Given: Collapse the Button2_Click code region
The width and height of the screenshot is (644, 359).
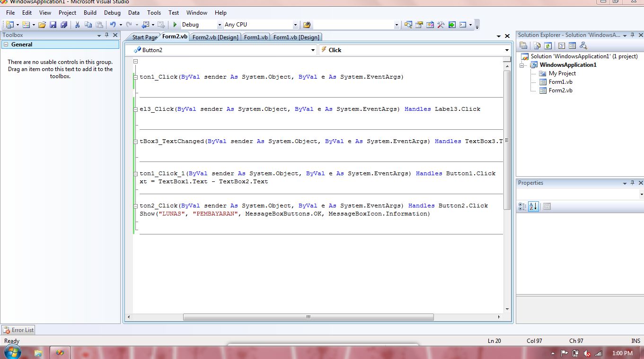Looking at the screenshot, I should pos(135,206).
